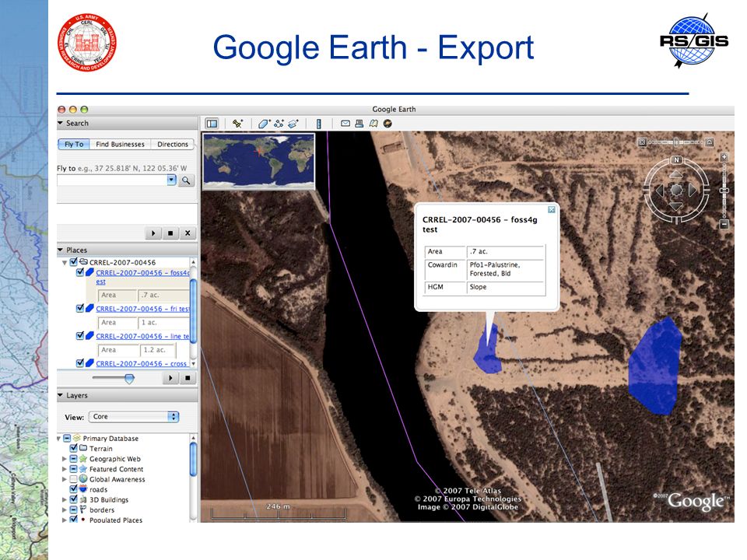747x560 pixels.
Task: Uncheck the CRREL-2007-00456 folder checkbox
Action: [x=73, y=262]
